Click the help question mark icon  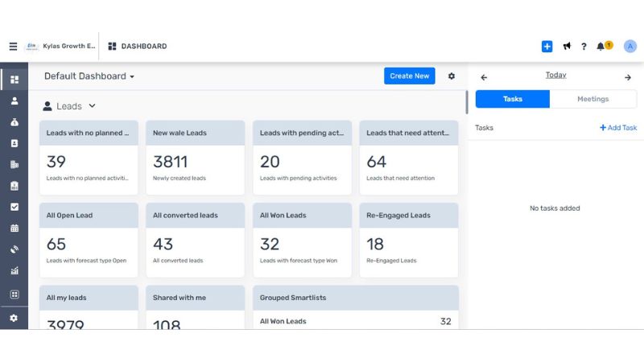point(584,47)
